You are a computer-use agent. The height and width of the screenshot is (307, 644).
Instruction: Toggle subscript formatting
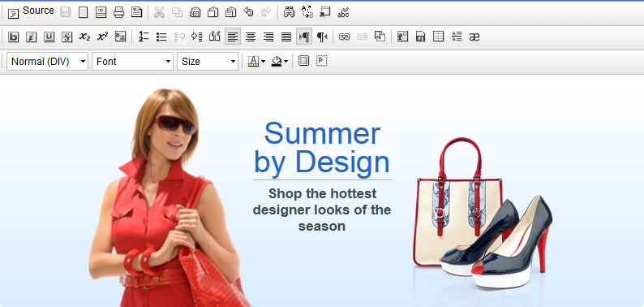[x=84, y=37]
